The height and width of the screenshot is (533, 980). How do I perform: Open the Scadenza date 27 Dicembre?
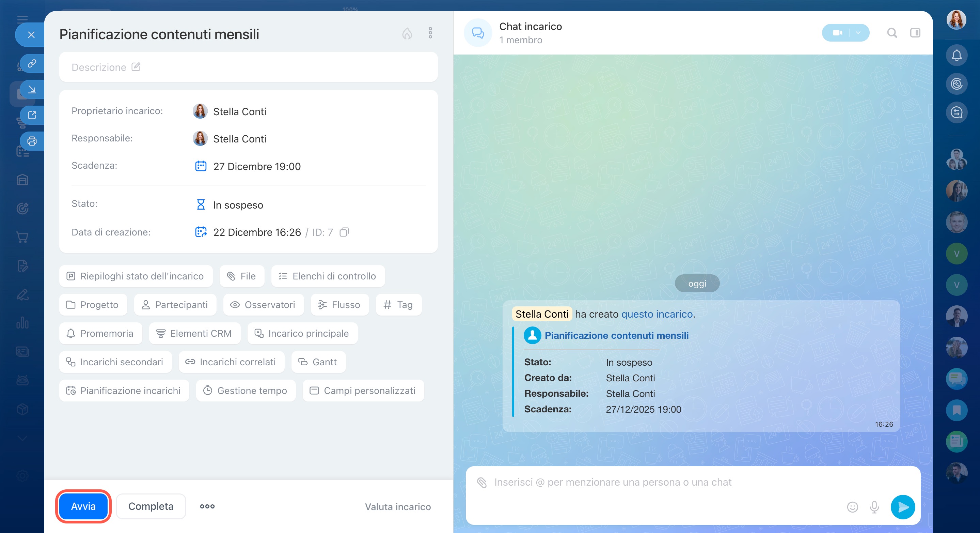[x=257, y=166]
